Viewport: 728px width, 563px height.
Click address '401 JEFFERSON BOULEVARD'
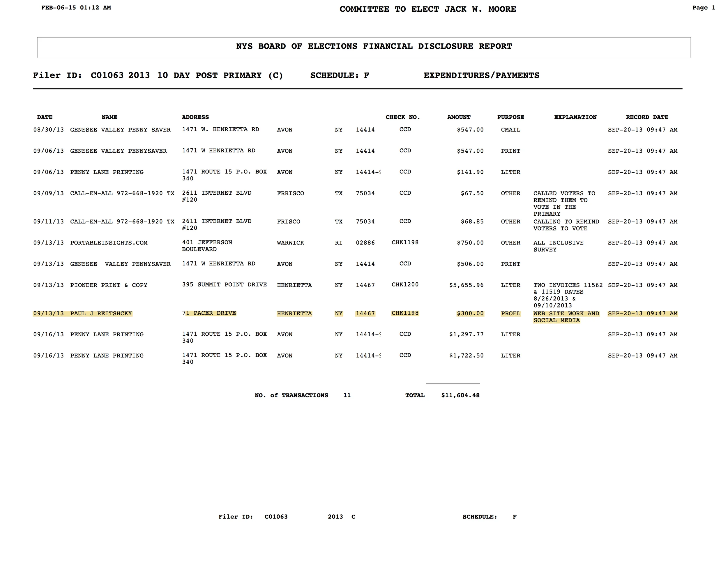pos(207,246)
